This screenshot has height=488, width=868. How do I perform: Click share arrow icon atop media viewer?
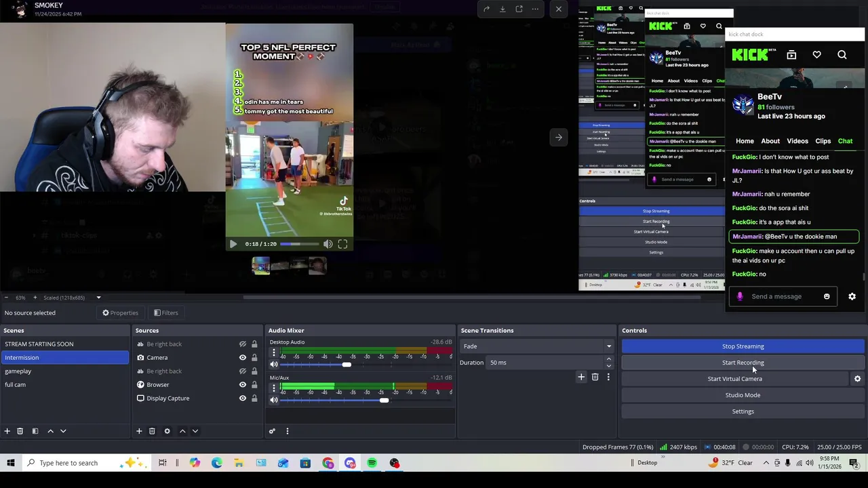coord(486,9)
